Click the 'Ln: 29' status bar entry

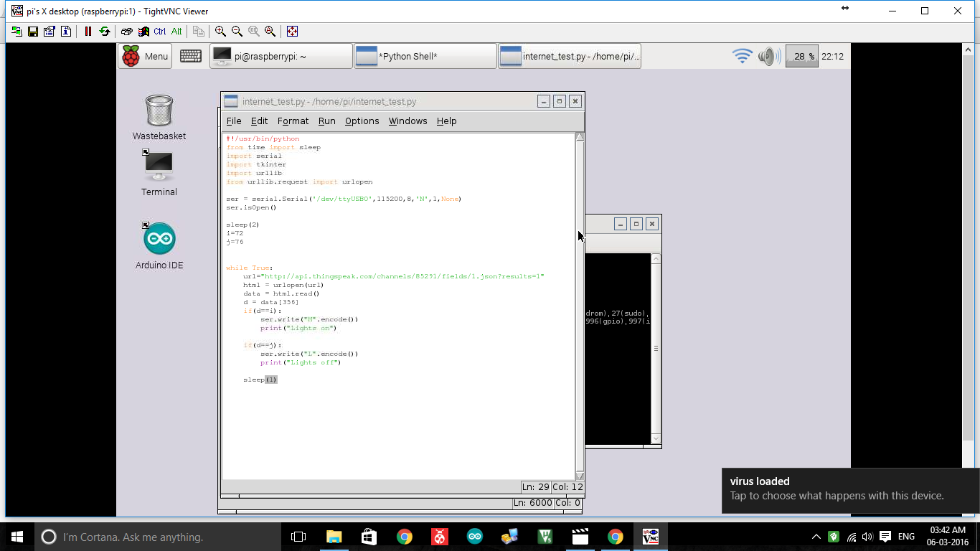(535, 487)
